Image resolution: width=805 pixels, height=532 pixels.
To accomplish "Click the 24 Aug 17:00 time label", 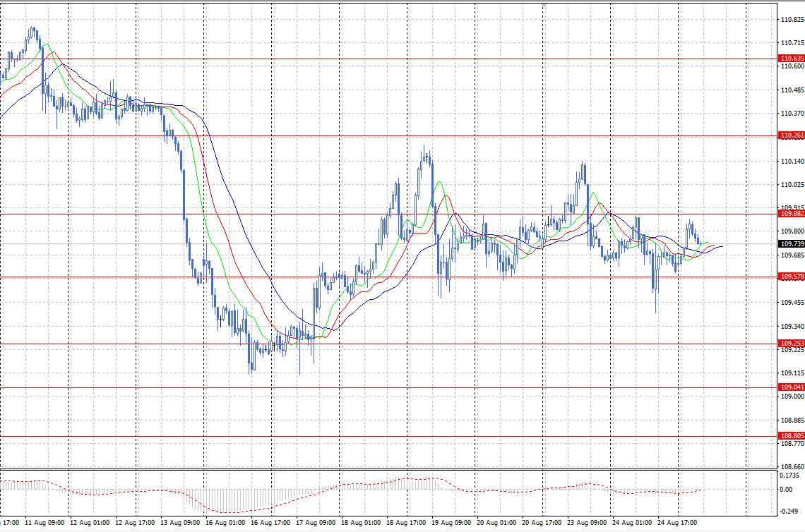I will (x=677, y=523).
